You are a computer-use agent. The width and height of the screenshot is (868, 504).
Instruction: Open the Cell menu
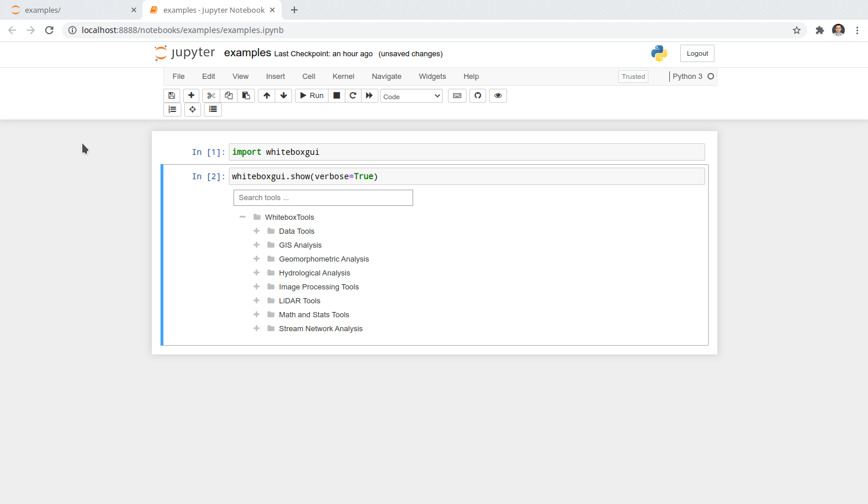tap(309, 77)
